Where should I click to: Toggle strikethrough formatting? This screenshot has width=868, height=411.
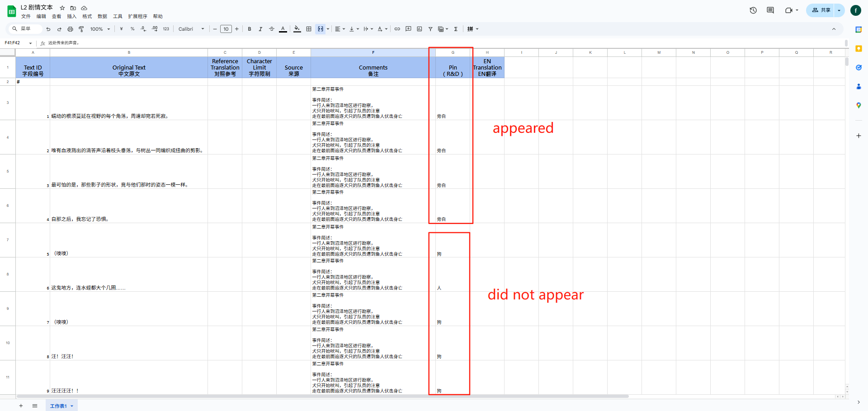[272, 29]
